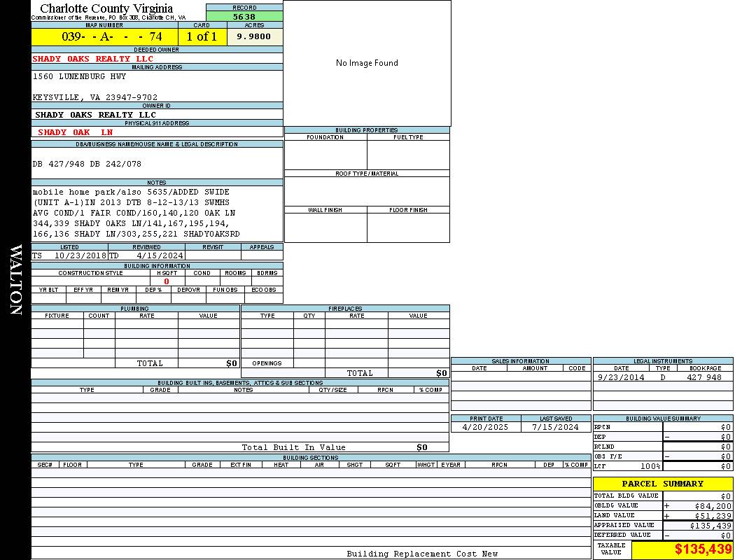Select the legal instrument date 9/23/2014
The image size is (735, 560).
click(x=620, y=377)
